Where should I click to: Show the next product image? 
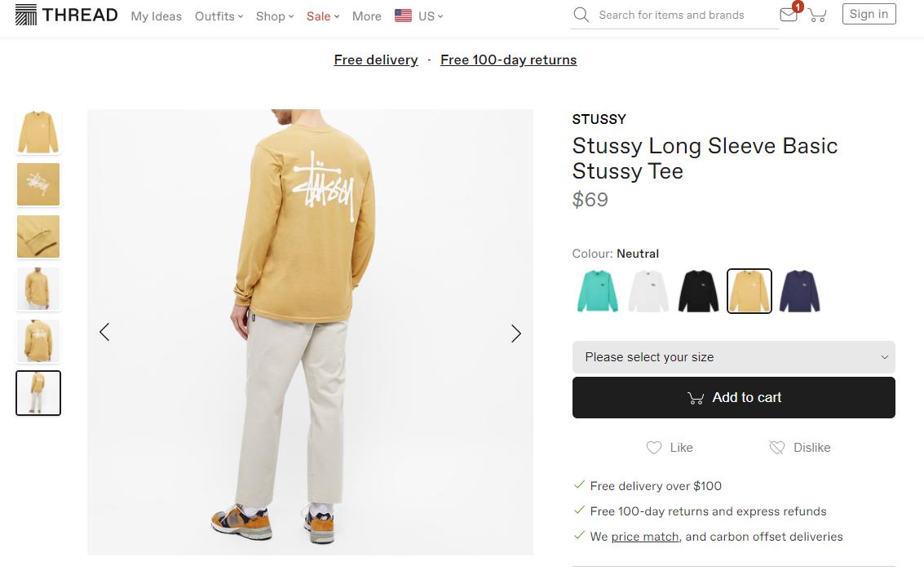point(515,333)
